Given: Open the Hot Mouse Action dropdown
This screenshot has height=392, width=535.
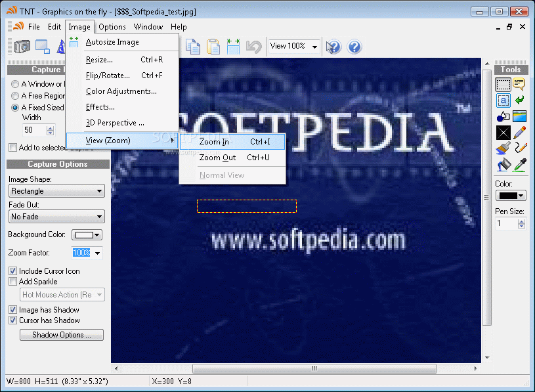Looking at the screenshot, I should coord(62,295).
